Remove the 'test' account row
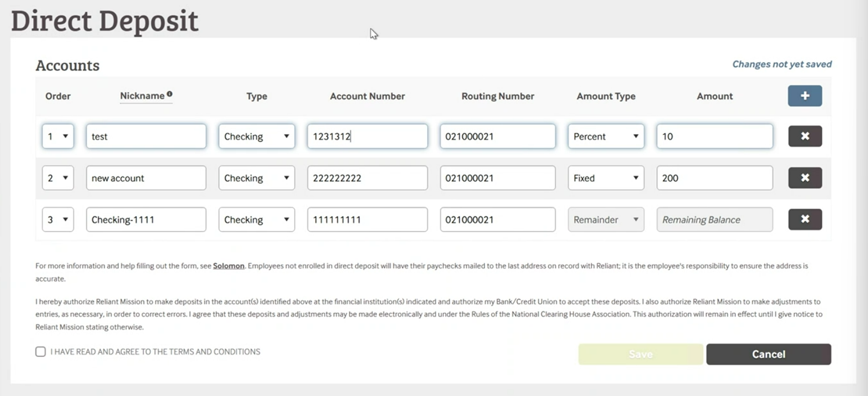Viewport: 868px width, 396px height. 804,136
